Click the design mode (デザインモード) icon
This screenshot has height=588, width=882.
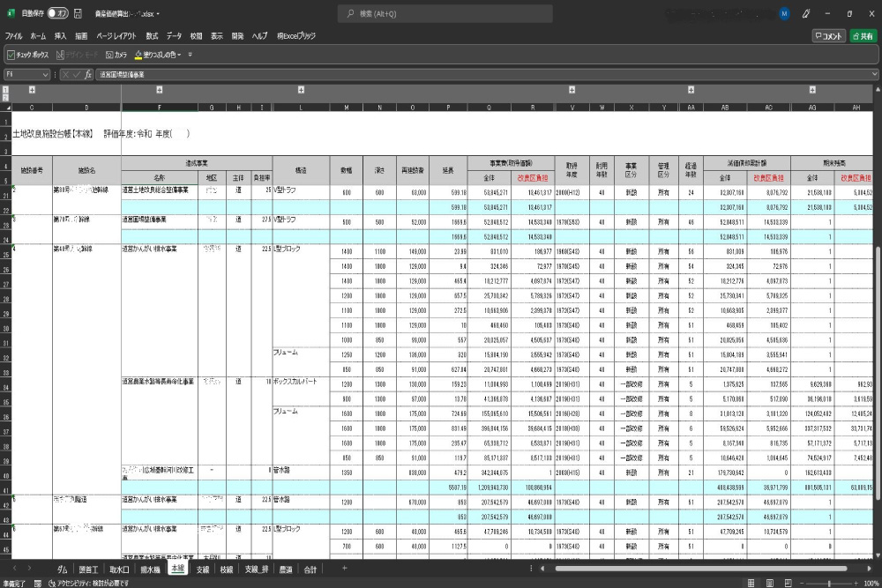tap(60, 55)
